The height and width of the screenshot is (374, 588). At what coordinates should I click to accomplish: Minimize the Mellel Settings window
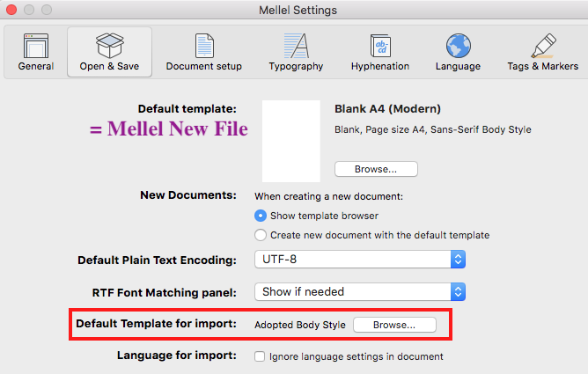click(x=29, y=11)
